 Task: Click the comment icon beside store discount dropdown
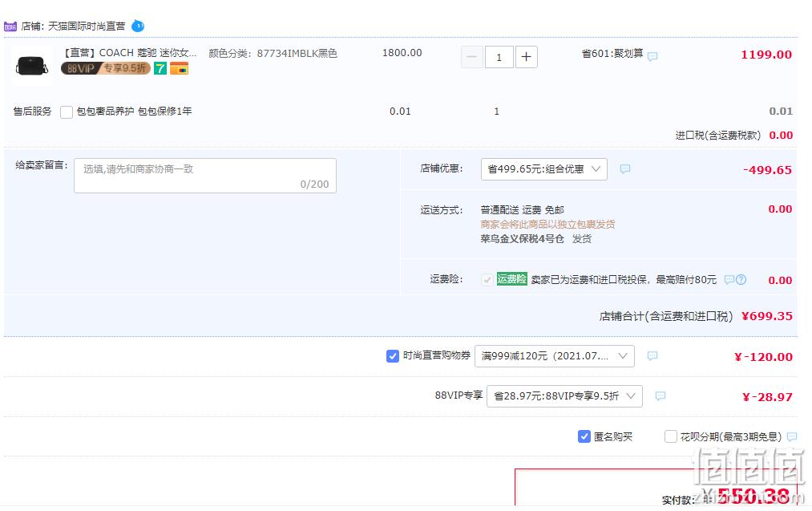tap(625, 169)
